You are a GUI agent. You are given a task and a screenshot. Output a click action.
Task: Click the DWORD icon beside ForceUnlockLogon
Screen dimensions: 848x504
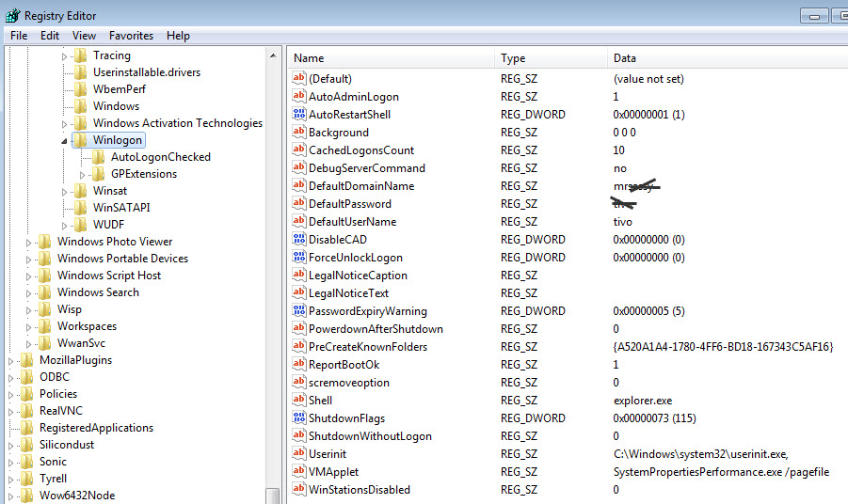click(x=299, y=257)
